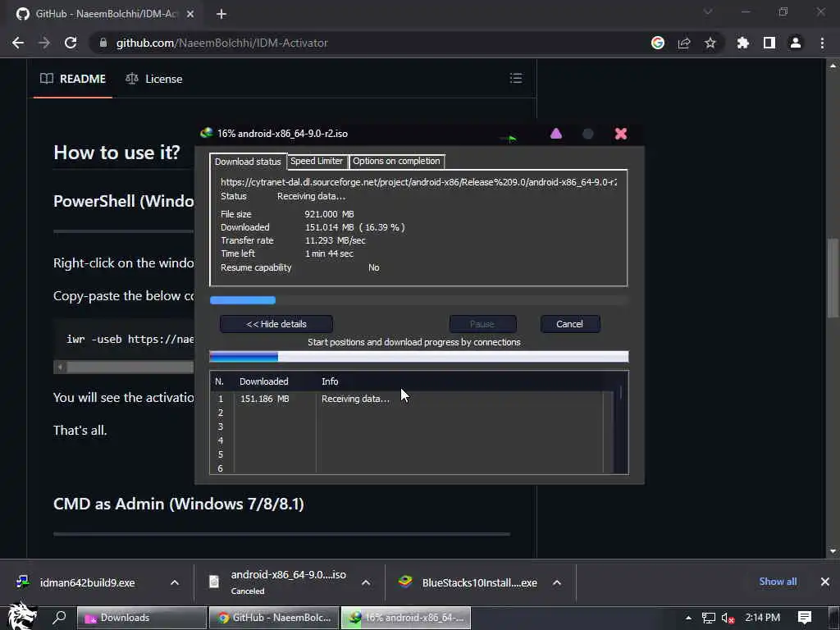This screenshot has width=840, height=630.
Task: Open taskbar clock showing 2:14 PM
Action: [762, 618]
